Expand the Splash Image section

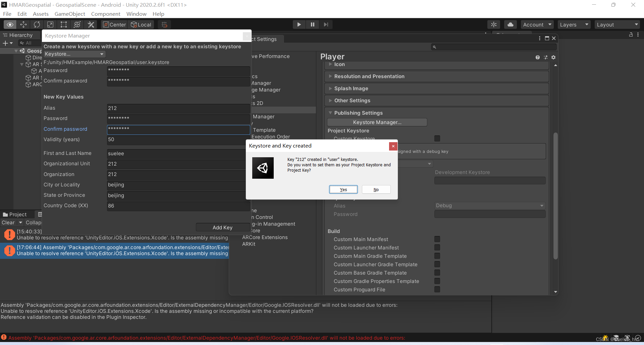coord(436,89)
